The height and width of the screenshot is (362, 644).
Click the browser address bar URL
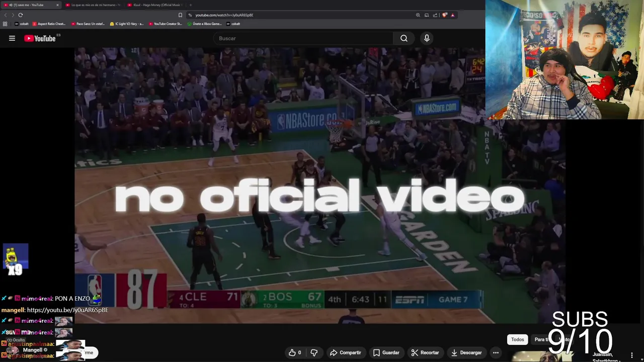pos(224,15)
